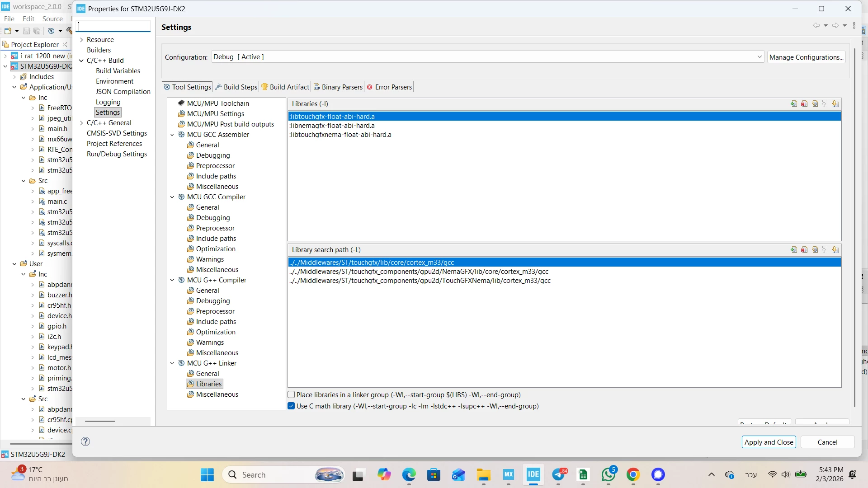Click the Save icon in IDE toolbar
Image resolution: width=868 pixels, height=488 pixels.
[x=26, y=31]
